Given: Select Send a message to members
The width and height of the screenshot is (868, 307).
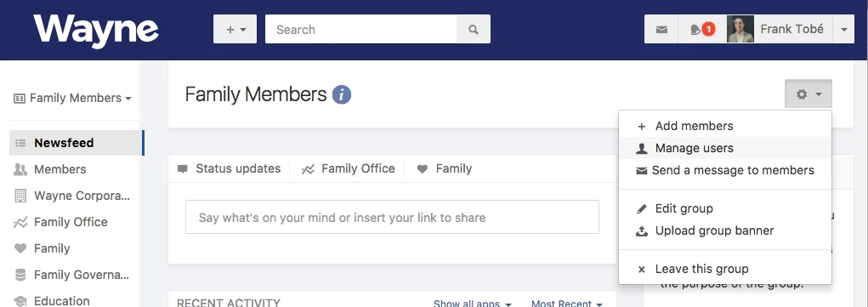Looking at the screenshot, I should (x=725, y=170).
